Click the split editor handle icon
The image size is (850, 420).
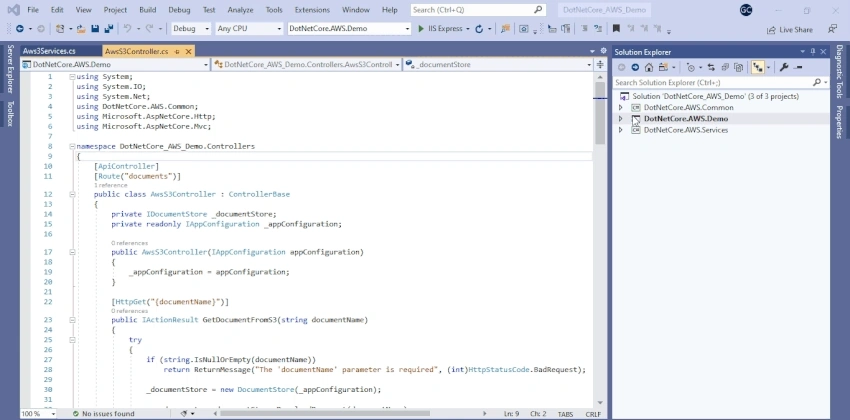click(x=600, y=64)
